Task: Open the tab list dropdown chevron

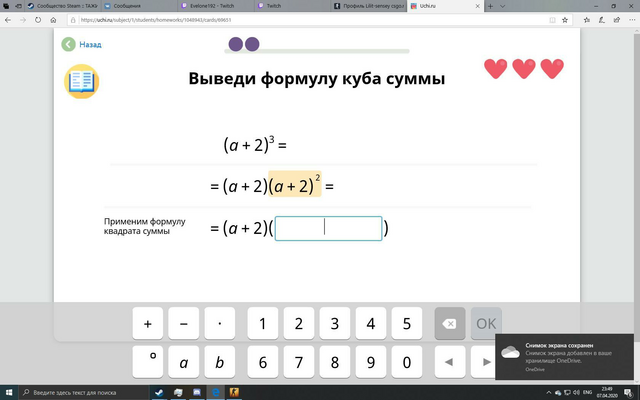Action: (x=502, y=6)
